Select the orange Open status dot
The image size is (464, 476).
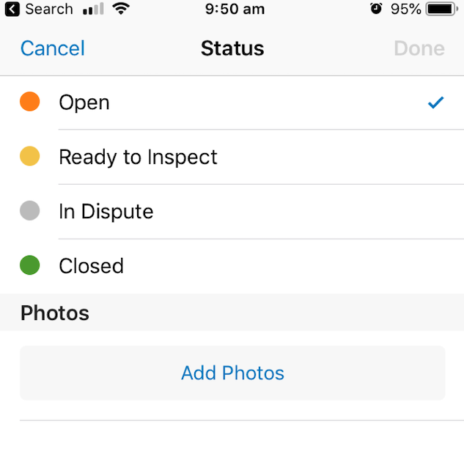pos(30,102)
